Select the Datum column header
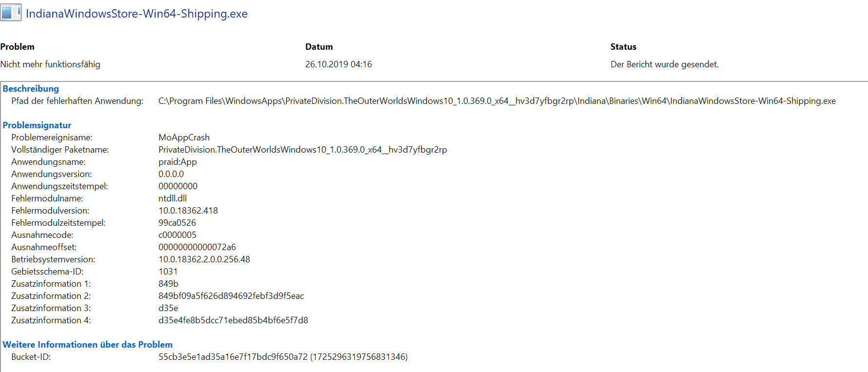This screenshot has width=868, height=372. tap(319, 47)
